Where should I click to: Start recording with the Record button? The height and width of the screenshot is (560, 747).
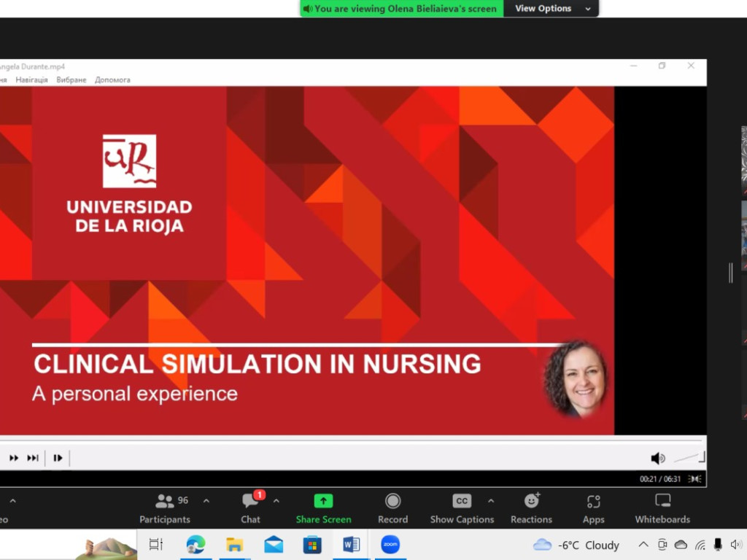tap(392, 508)
